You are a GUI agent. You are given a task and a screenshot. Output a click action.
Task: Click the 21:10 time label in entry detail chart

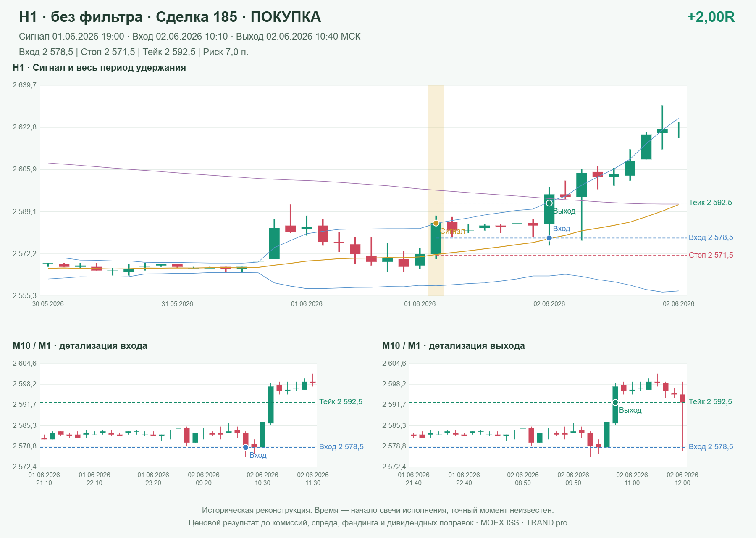44,483
